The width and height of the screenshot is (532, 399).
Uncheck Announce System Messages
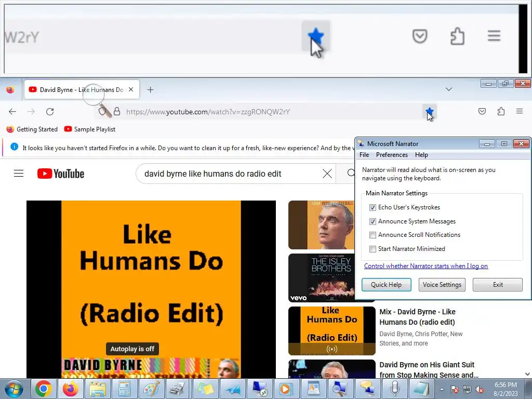coord(373,221)
